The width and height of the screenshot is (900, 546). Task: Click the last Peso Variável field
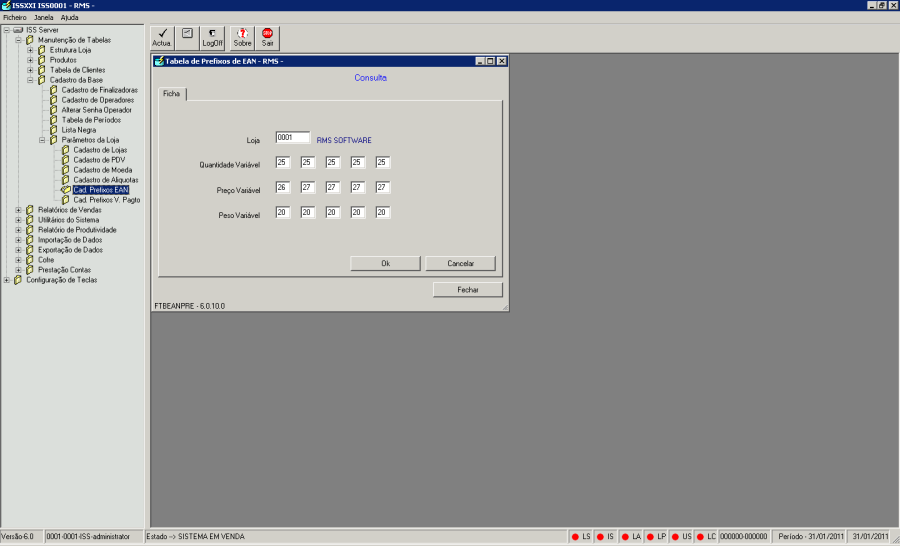click(383, 212)
